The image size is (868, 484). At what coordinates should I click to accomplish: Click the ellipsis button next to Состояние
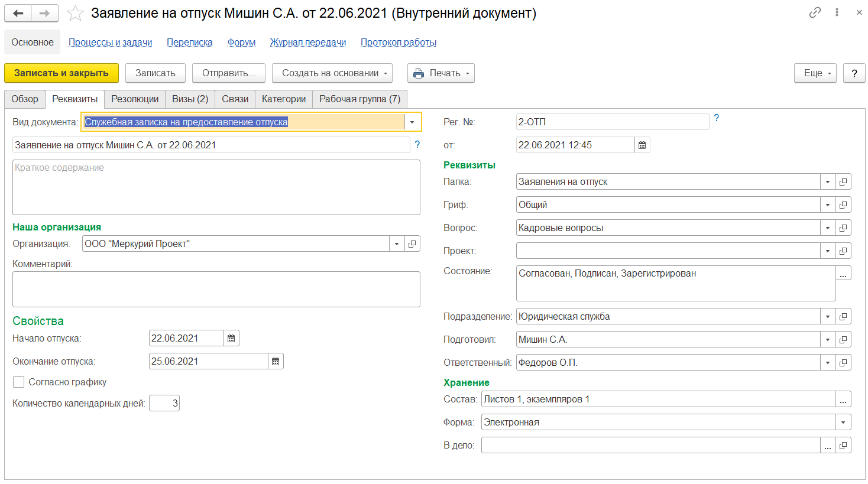click(843, 274)
